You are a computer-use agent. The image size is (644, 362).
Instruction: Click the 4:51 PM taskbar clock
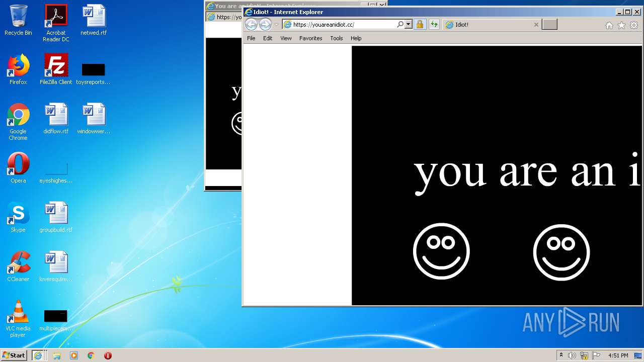(x=618, y=355)
